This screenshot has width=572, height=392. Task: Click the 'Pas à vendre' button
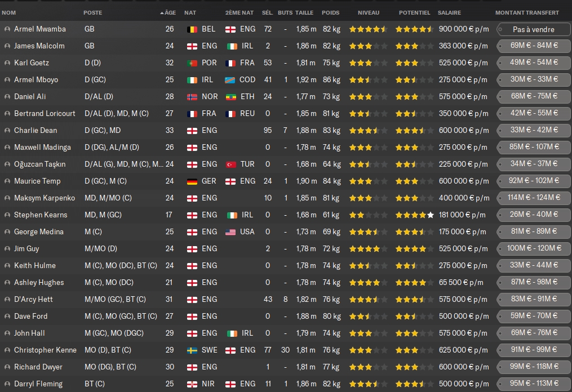533,29
